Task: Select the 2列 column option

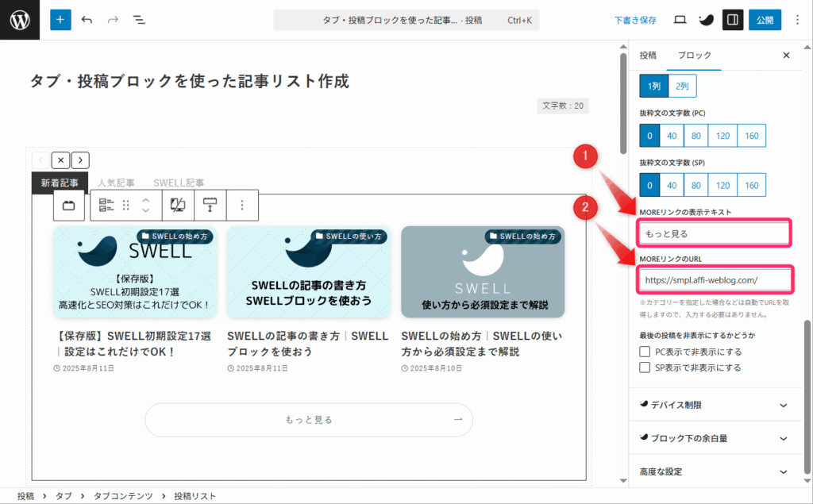Action: click(x=682, y=86)
